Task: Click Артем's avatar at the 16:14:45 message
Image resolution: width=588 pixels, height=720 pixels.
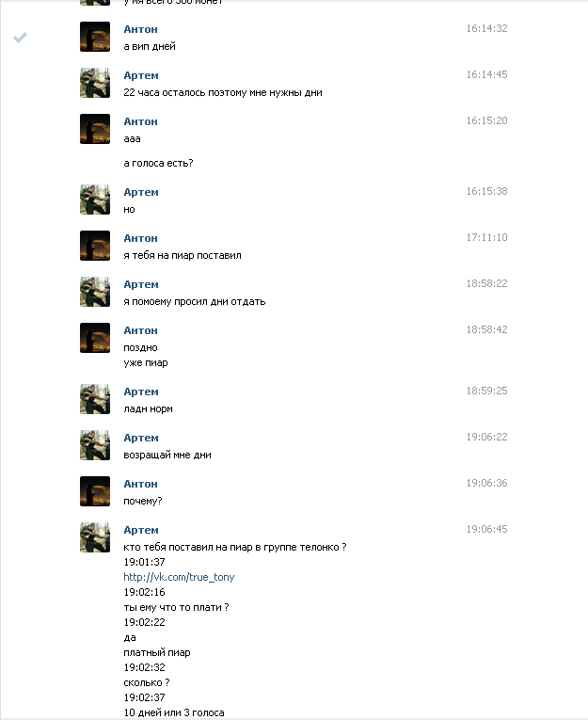Action: tap(95, 83)
